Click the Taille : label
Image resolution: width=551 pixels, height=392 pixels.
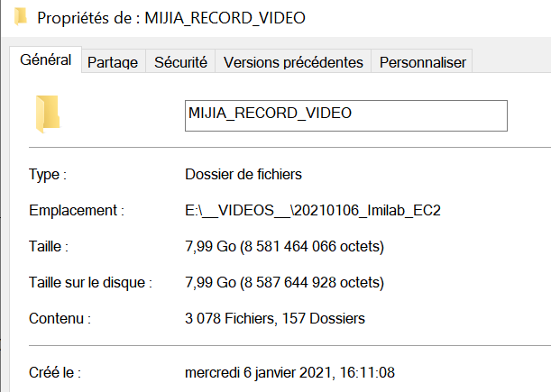pyautogui.click(x=49, y=246)
